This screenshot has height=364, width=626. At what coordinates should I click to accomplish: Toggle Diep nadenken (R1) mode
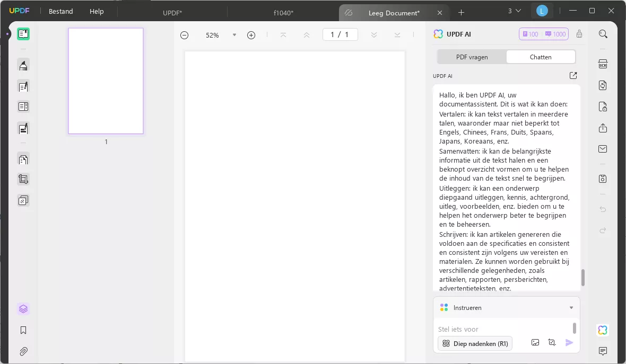475,343
